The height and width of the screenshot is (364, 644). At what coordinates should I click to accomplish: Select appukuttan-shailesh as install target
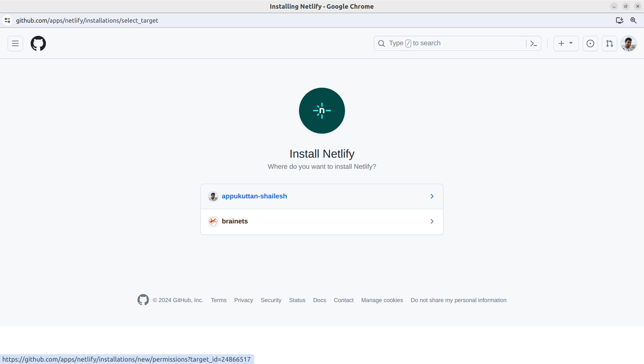click(254, 196)
